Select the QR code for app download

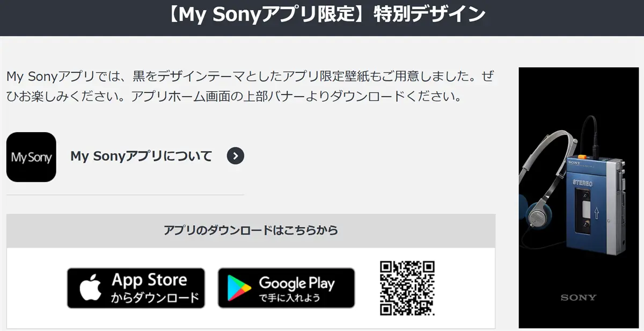[x=407, y=288]
